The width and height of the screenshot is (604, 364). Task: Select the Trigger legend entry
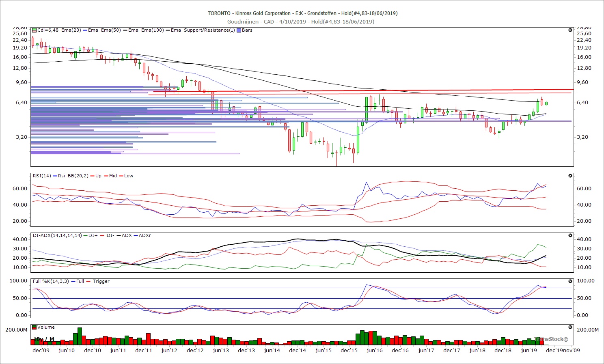(101, 281)
